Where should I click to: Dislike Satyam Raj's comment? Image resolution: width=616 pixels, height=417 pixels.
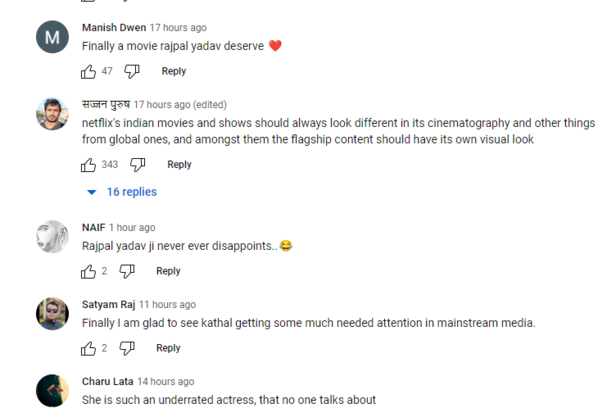click(127, 348)
